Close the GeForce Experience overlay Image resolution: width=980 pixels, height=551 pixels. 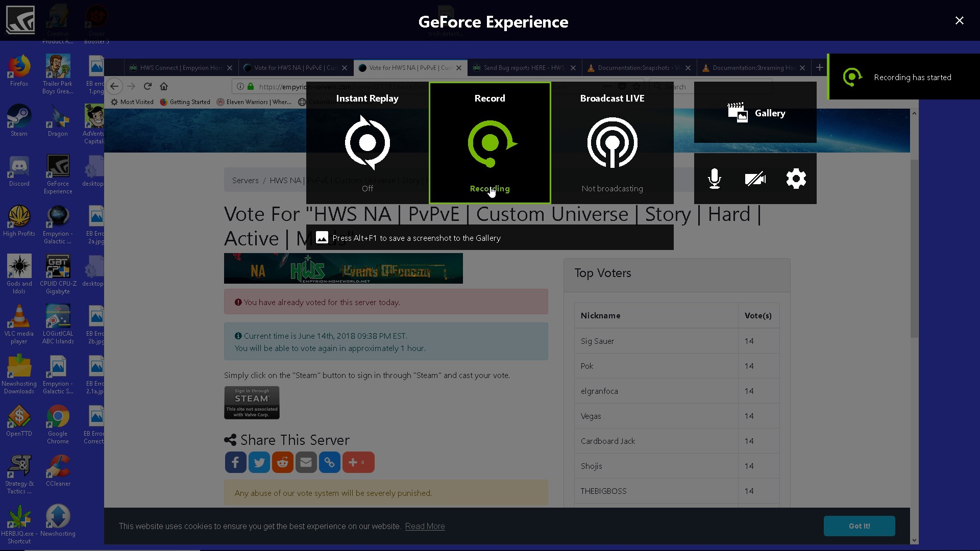(960, 20)
